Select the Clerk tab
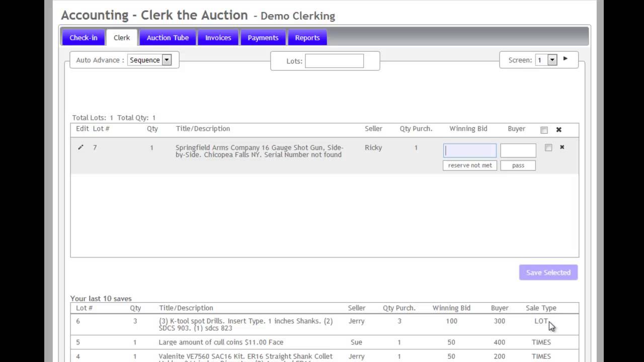This screenshot has height=362, width=644. 122,38
